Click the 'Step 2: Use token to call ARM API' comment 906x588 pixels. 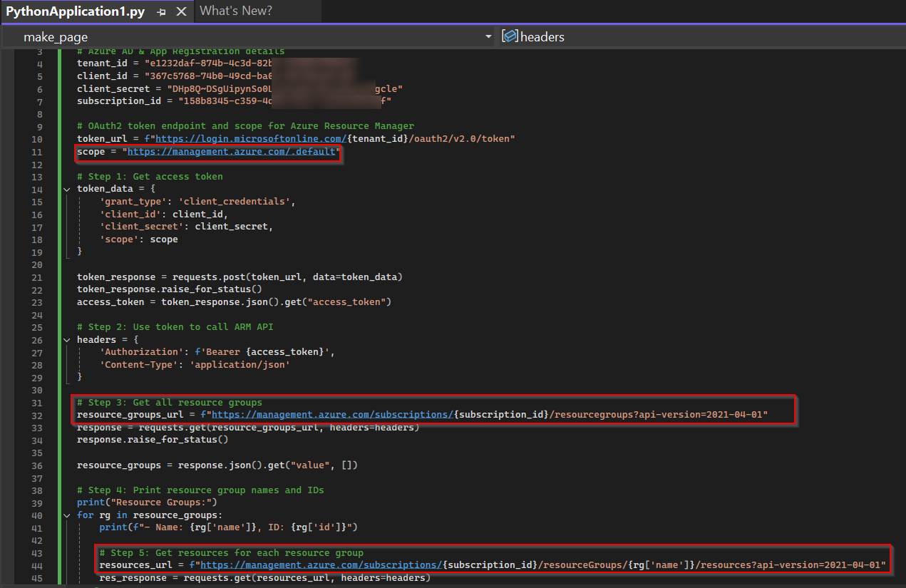tap(175, 327)
